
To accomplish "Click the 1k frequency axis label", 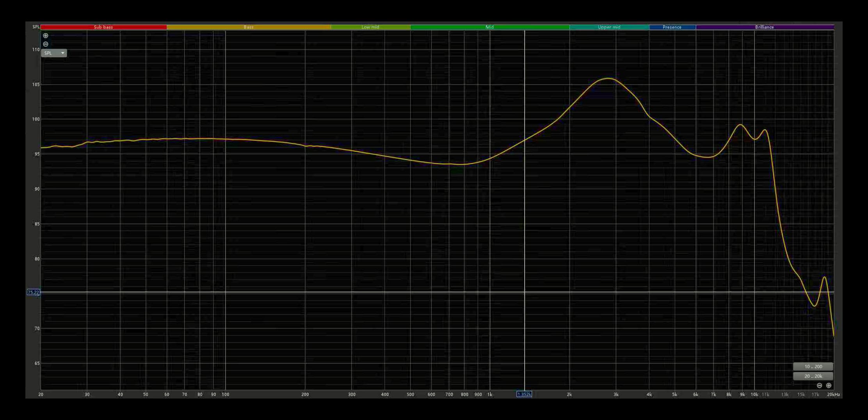I will tap(490, 395).
